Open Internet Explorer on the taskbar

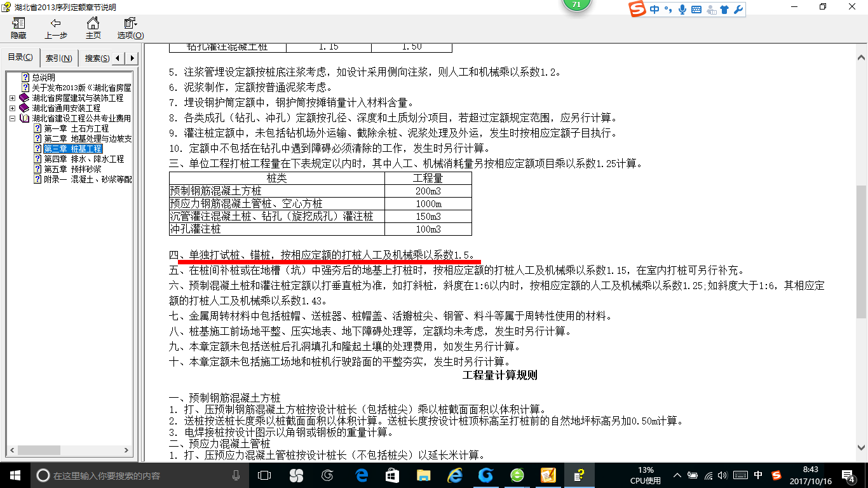click(x=454, y=475)
